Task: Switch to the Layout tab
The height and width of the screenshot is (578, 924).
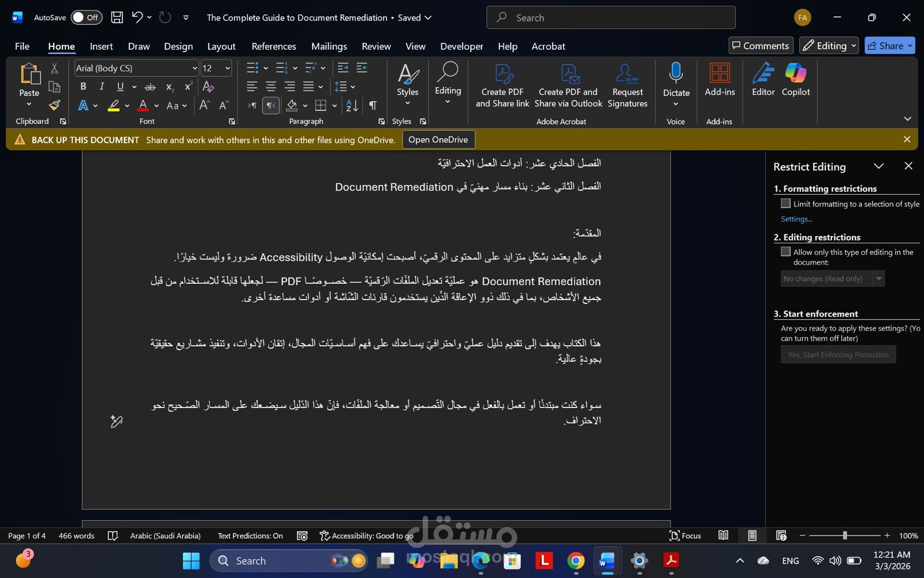Action: [x=221, y=46]
